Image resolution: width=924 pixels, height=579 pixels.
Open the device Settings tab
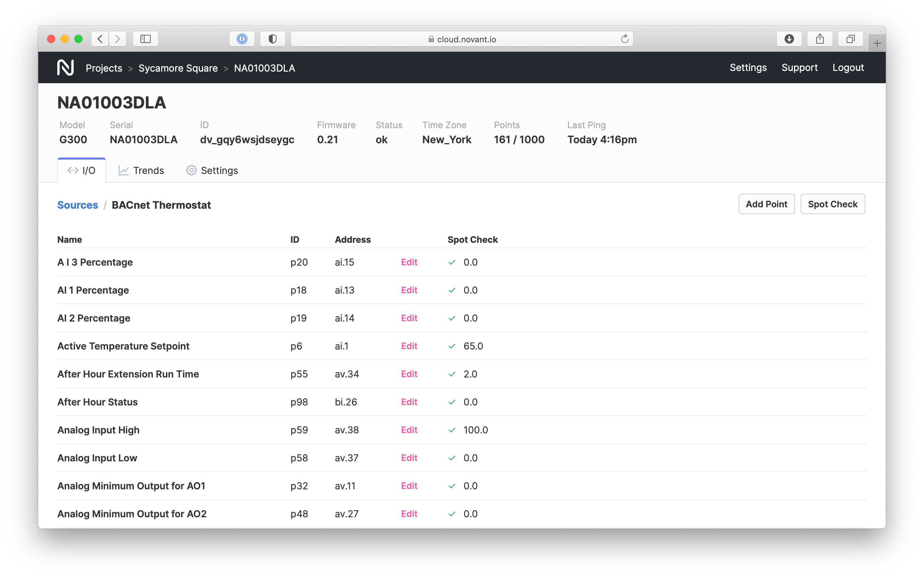(212, 170)
